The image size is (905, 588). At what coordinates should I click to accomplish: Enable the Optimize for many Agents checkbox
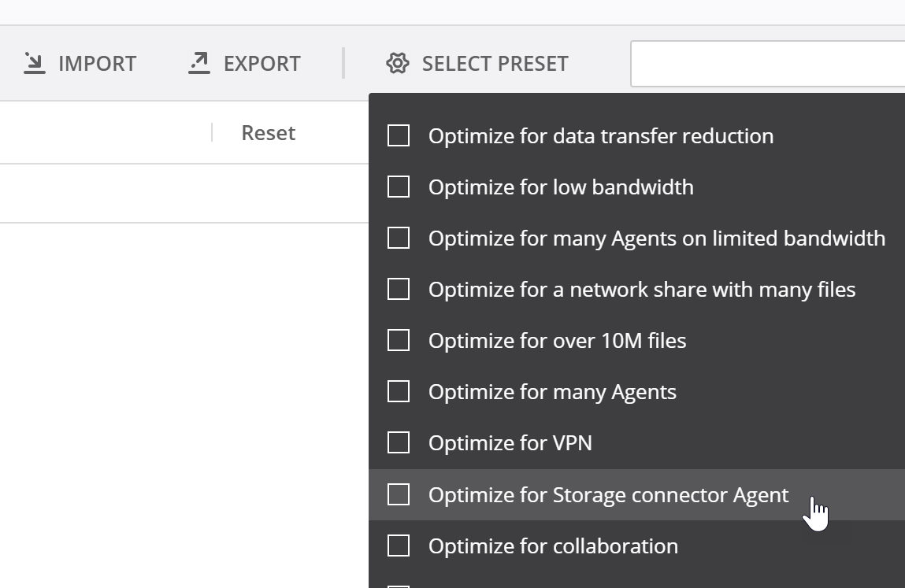[399, 391]
